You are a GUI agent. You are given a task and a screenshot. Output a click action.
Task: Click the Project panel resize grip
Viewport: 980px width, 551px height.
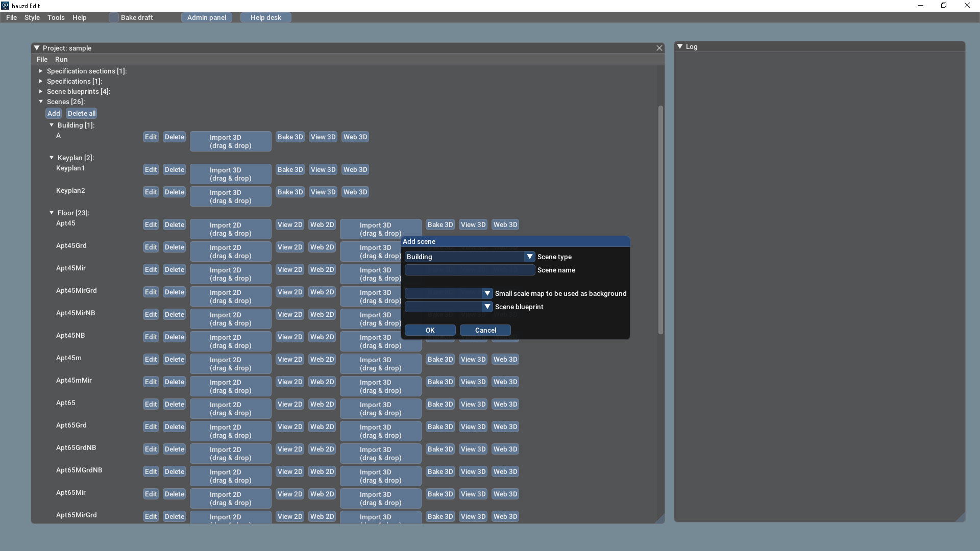coord(660,519)
